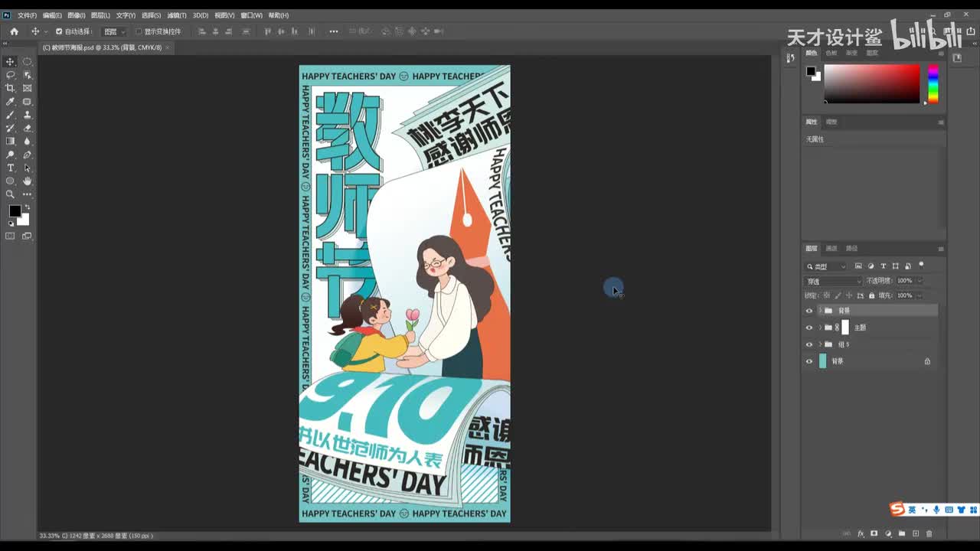
Task: Select the Path Selection tool
Action: 28,168
